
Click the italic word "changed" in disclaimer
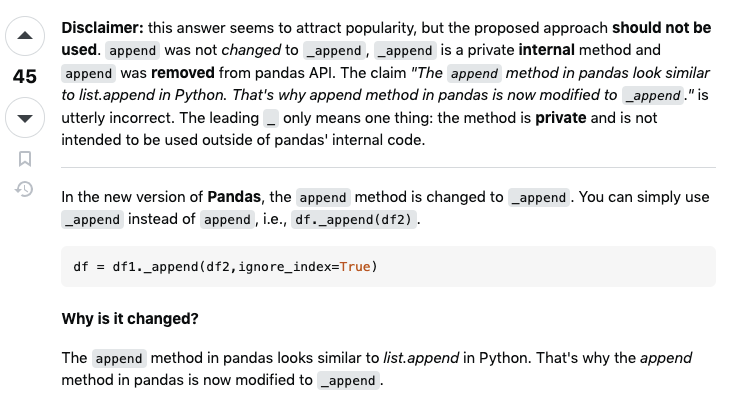[251, 50]
